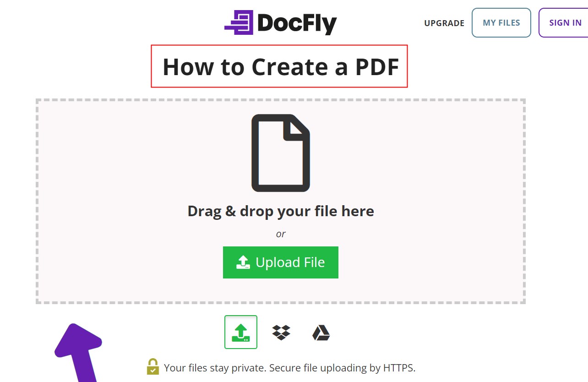588x382 pixels.
Task: Click the DocFly logo icon
Action: tap(239, 22)
